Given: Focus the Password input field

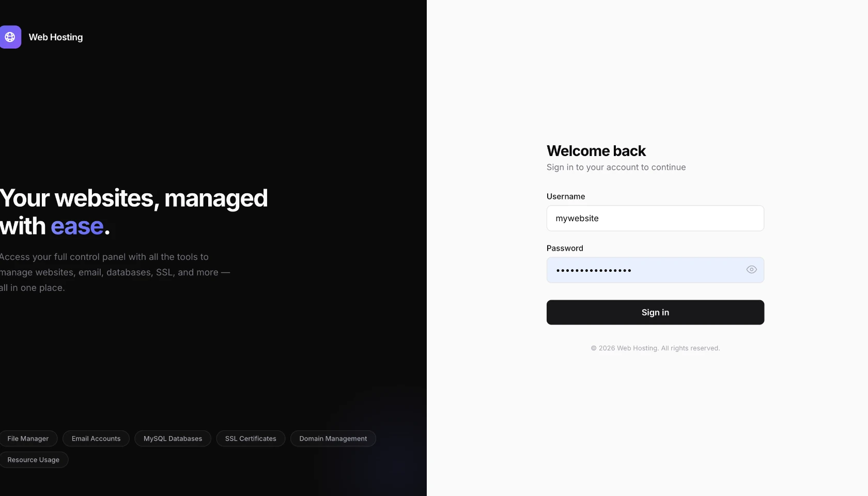Looking at the screenshot, I should (x=655, y=270).
